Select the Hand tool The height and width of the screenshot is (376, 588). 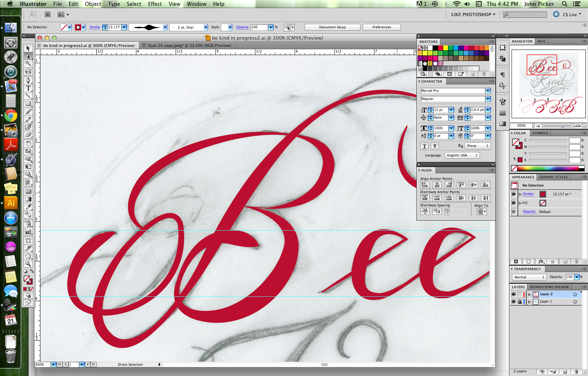(28, 256)
